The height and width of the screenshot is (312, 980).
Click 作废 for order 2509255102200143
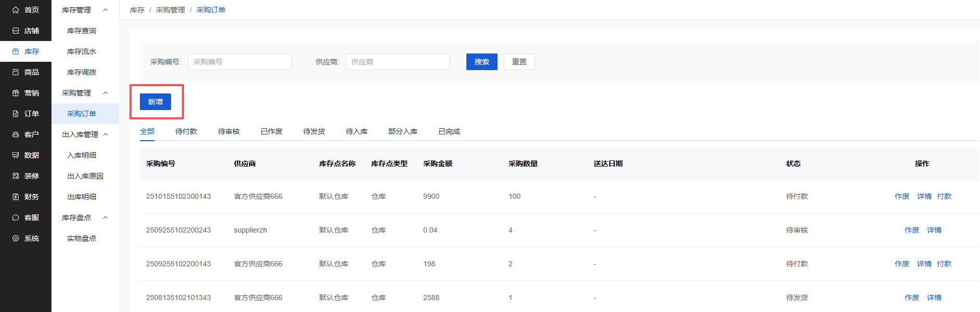[902, 264]
